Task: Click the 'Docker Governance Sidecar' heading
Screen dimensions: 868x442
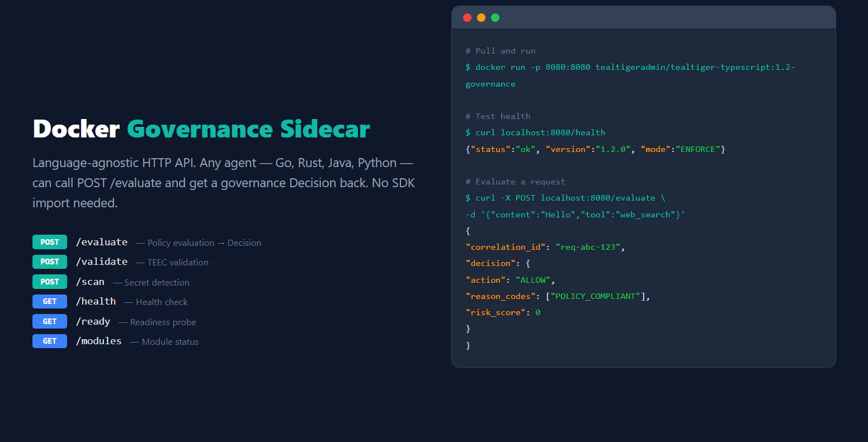Action: coord(201,129)
